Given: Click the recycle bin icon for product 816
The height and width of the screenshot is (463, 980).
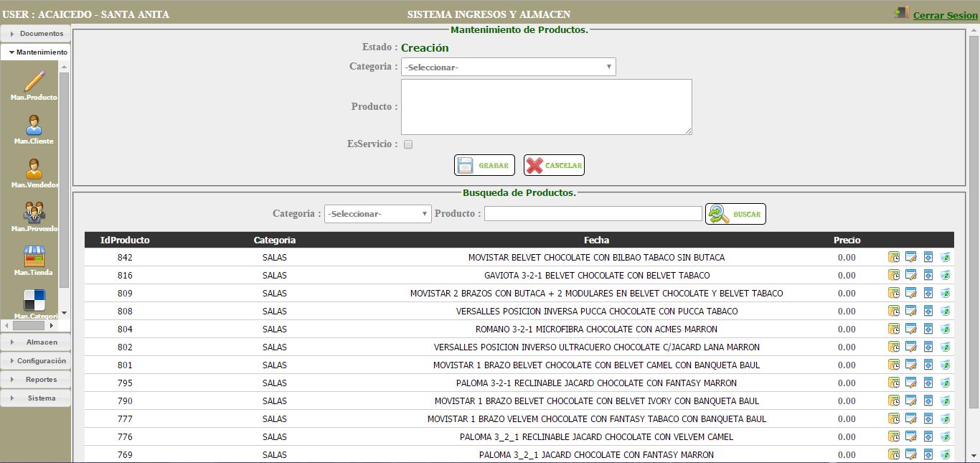Looking at the screenshot, I should tap(945, 275).
